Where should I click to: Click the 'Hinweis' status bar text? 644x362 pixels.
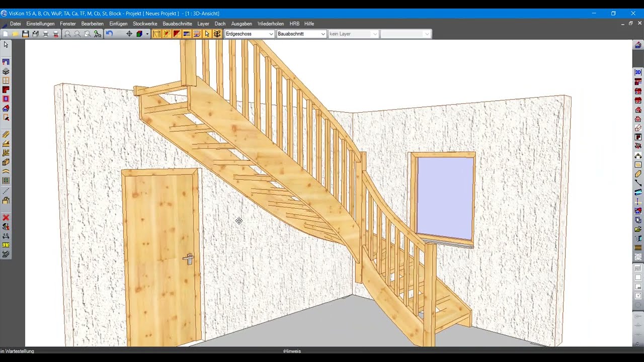pos(292,351)
